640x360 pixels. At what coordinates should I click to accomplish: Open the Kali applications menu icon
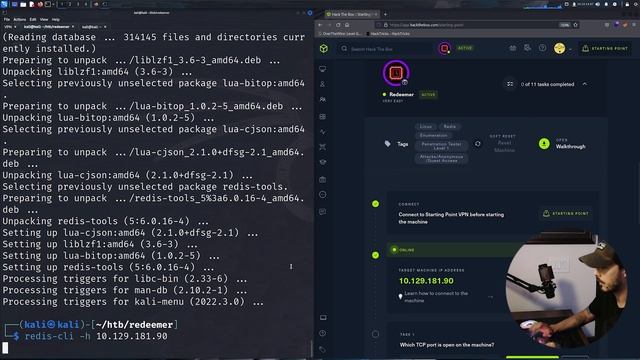tap(4, 4)
